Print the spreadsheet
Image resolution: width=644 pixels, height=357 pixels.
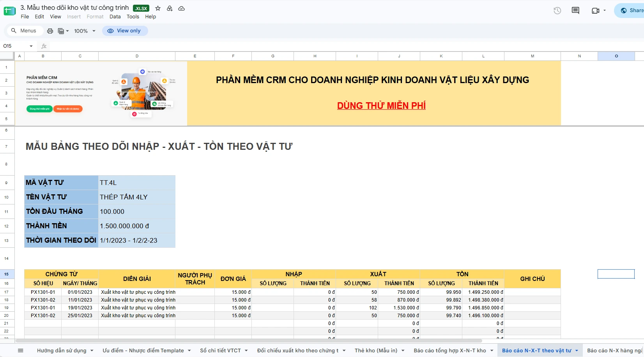(x=50, y=31)
